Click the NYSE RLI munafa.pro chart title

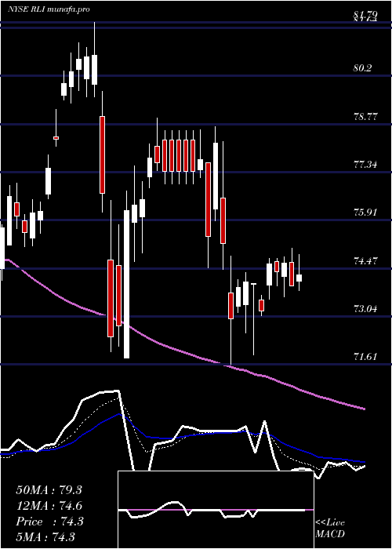pyautogui.click(x=49, y=9)
